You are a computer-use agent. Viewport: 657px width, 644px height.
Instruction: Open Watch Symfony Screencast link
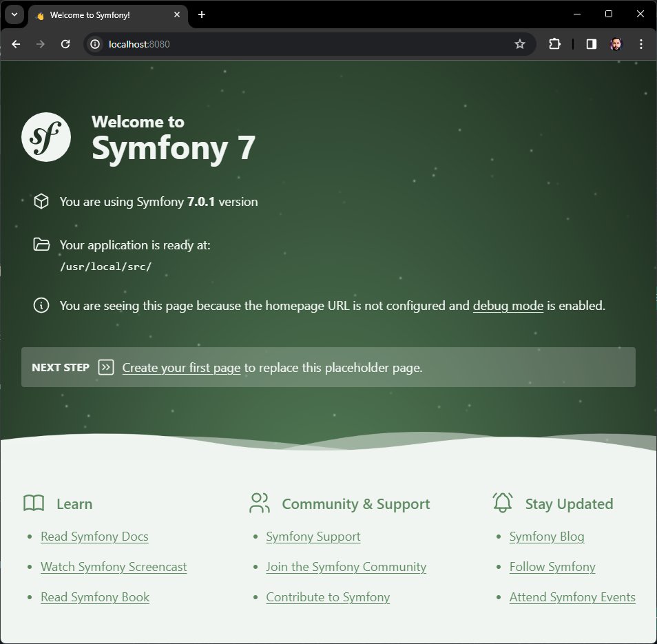click(x=114, y=567)
